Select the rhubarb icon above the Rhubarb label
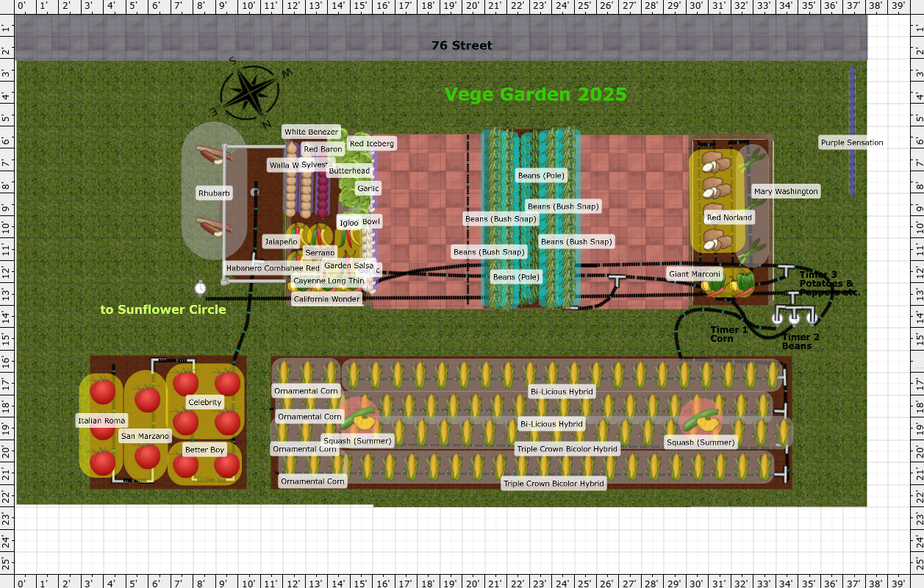The width and height of the screenshot is (924, 588). pos(214,155)
